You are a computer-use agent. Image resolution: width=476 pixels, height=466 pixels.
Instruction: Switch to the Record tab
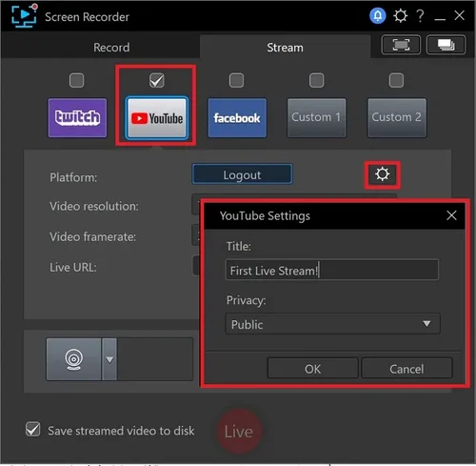coord(111,48)
